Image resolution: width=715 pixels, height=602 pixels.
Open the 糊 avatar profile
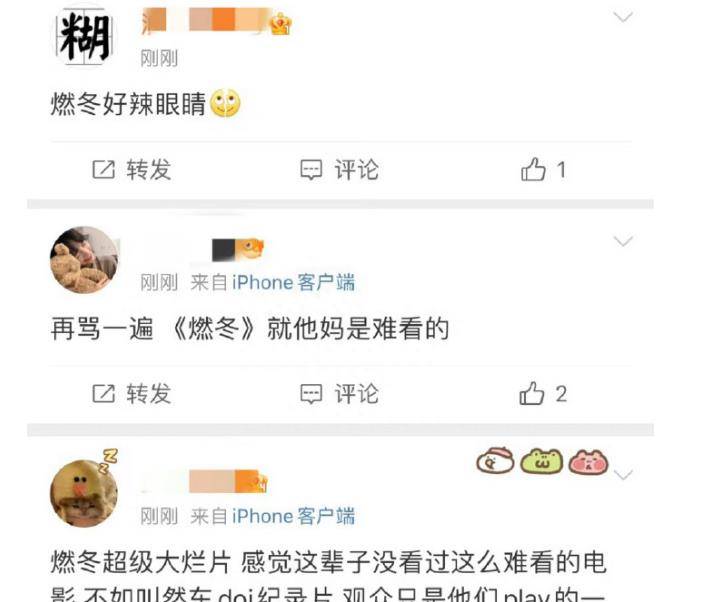[x=83, y=35]
